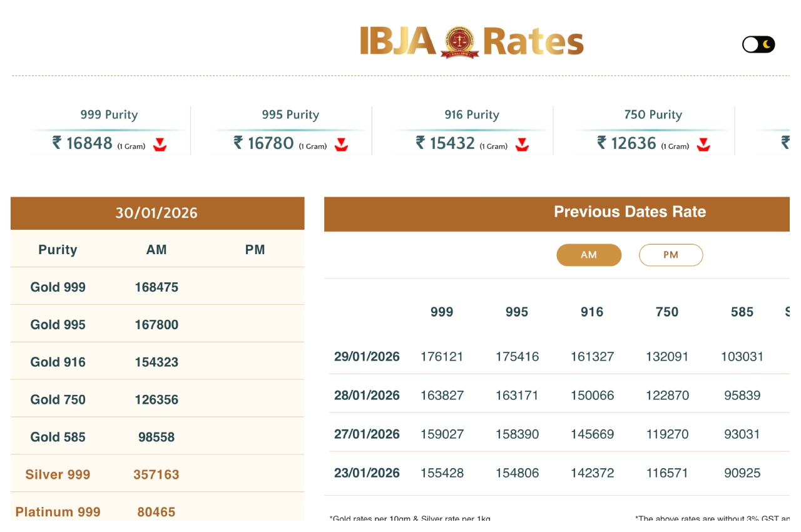Click the 585 column header
This screenshot has width=801, height=532.
[742, 312]
